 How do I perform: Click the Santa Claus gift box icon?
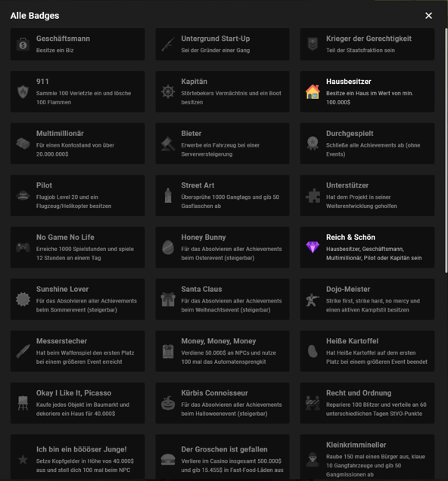(x=168, y=299)
